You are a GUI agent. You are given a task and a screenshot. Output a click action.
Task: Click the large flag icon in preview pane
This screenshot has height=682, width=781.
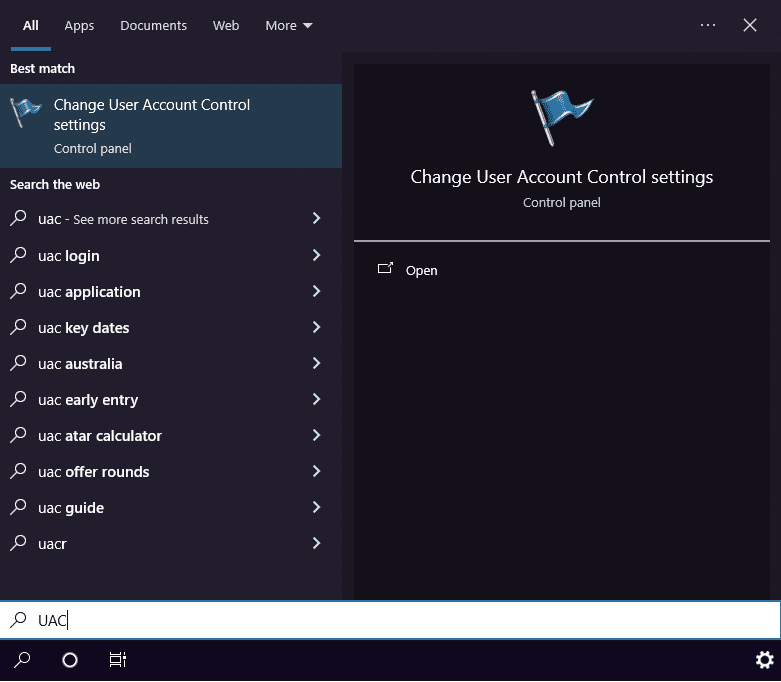(561, 118)
